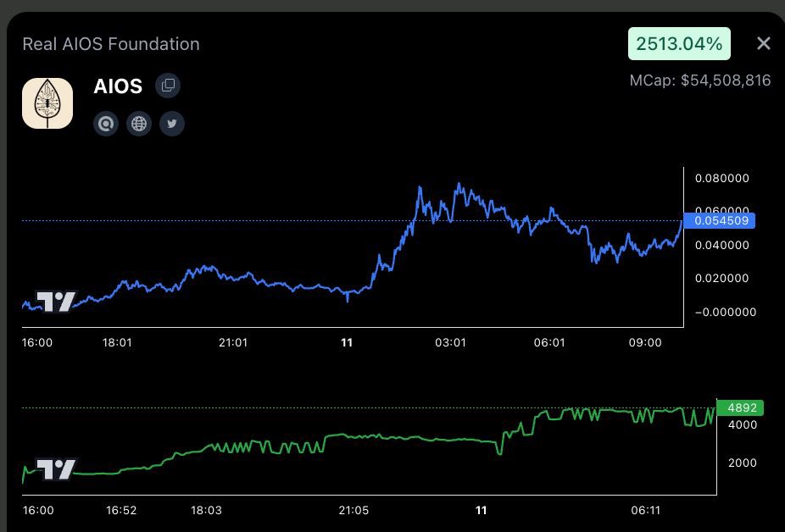Copy the AIOS contract address
The width and height of the screenshot is (785, 532).
167,86
